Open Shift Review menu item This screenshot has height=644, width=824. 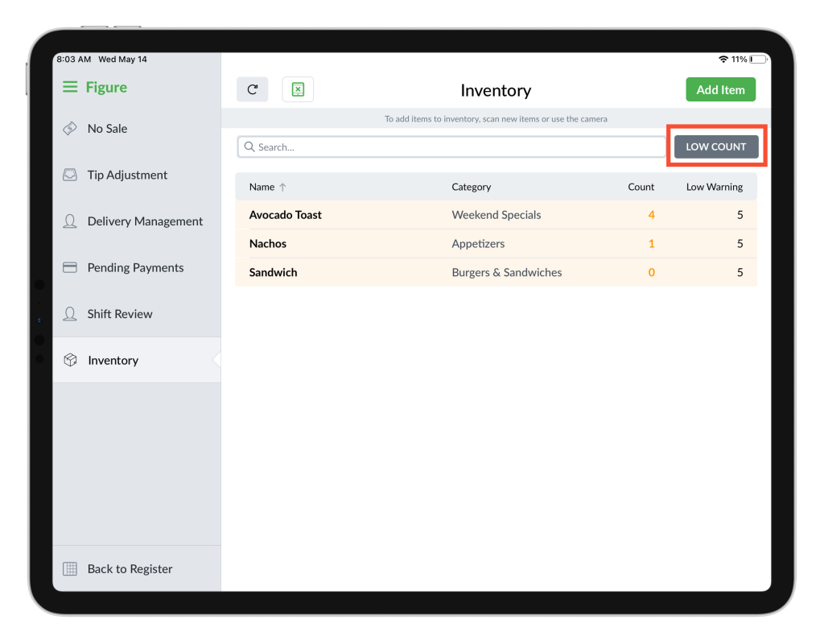point(137,314)
